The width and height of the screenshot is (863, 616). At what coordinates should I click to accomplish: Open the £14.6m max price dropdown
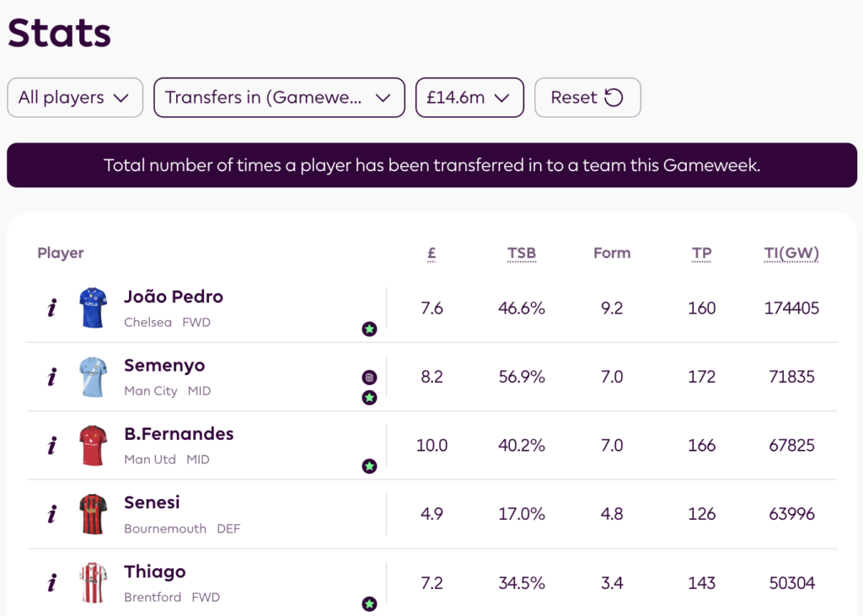(469, 98)
